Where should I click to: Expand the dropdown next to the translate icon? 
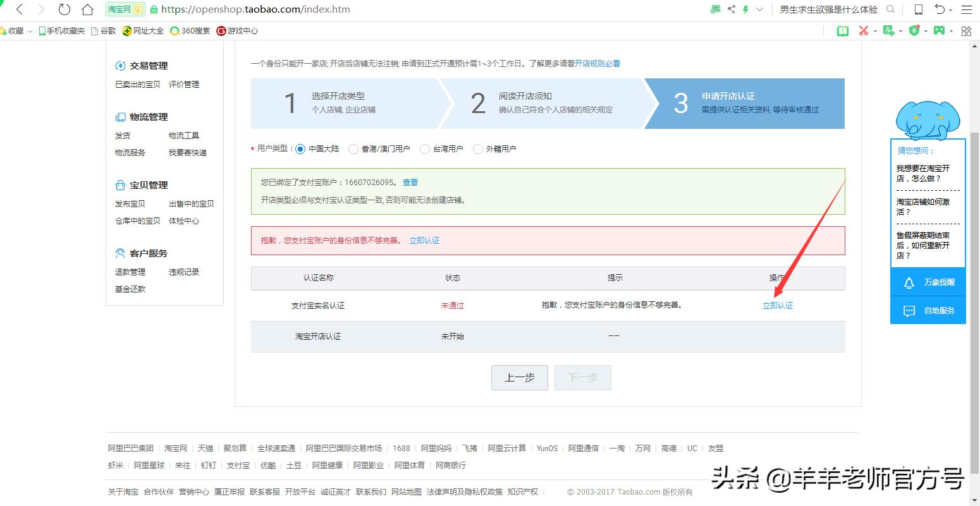coord(900,30)
